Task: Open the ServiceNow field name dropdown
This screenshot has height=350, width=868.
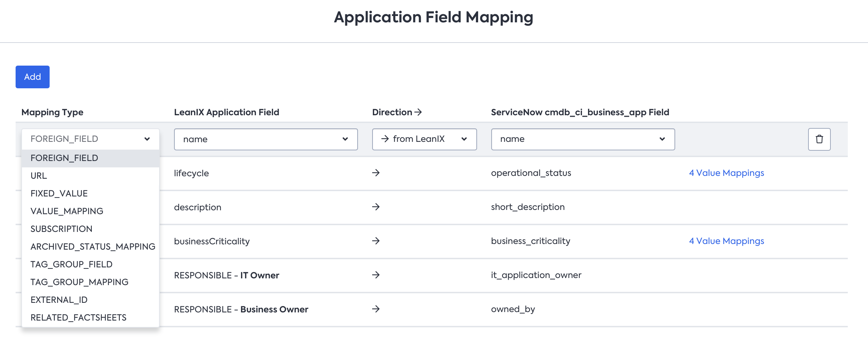Action: coord(583,139)
